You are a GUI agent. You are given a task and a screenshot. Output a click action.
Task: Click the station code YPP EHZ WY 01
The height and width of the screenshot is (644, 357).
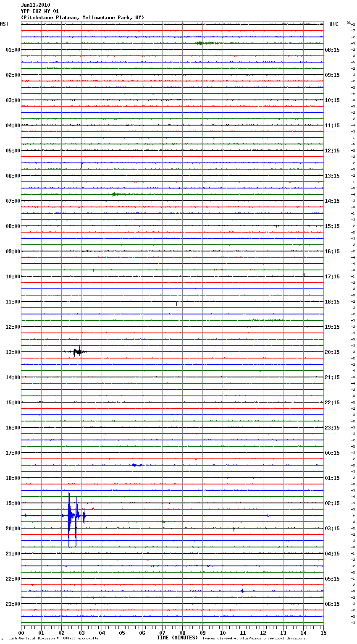40,11
